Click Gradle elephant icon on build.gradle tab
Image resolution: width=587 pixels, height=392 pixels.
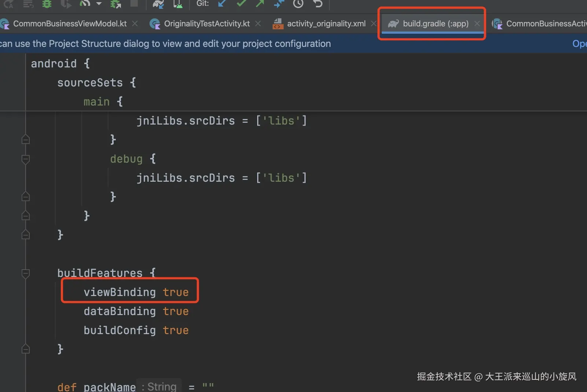pos(393,24)
